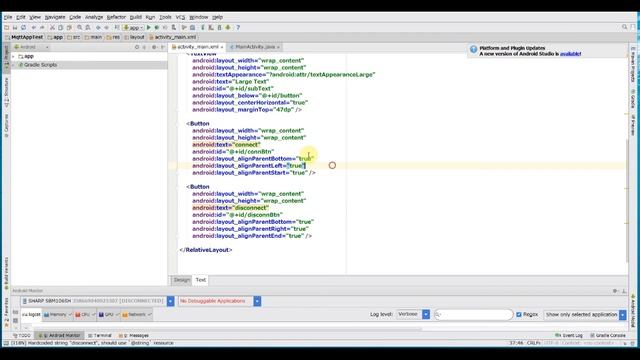This screenshot has height=360, width=640.
Task: Open the Gradle Console button
Action: (x=608, y=336)
